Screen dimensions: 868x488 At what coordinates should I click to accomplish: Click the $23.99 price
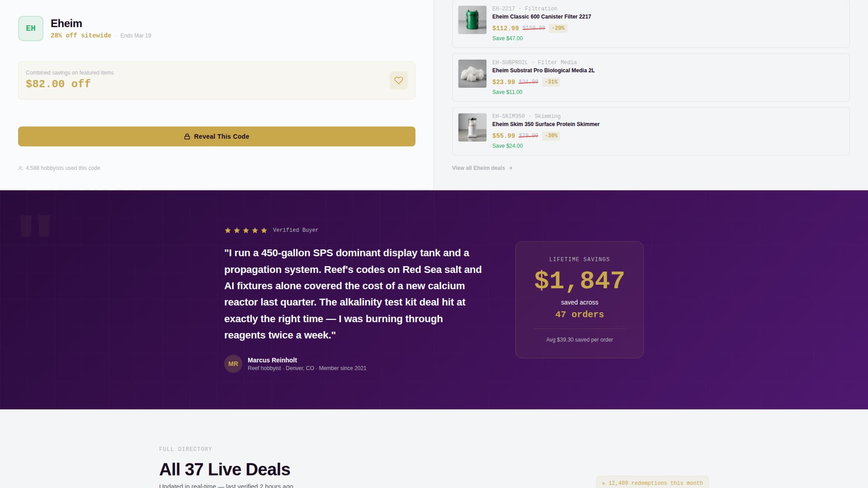click(504, 82)
